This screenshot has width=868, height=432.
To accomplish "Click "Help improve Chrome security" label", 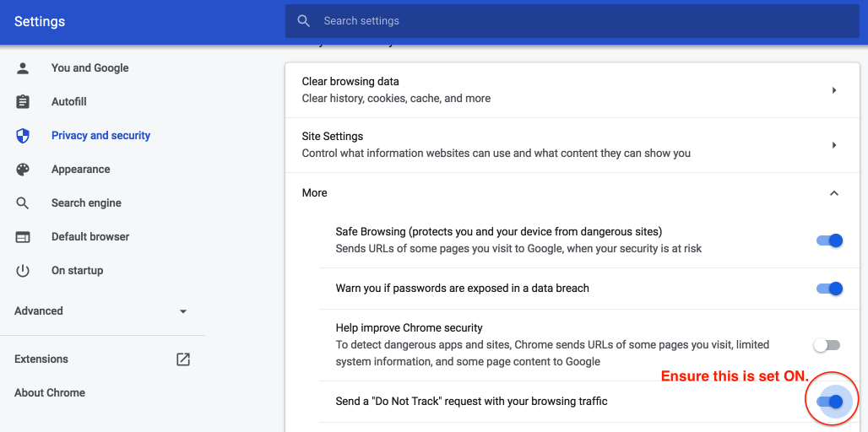I will (x=410, y=327).
